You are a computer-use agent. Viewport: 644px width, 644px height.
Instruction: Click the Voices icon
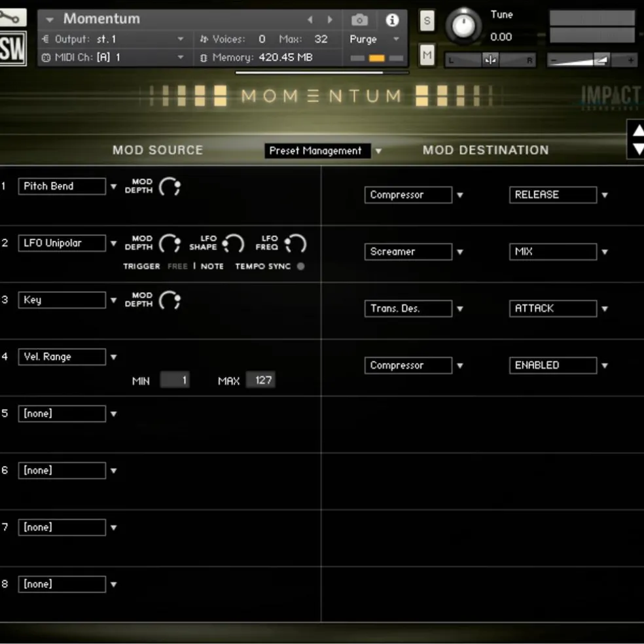coord(204,39)
